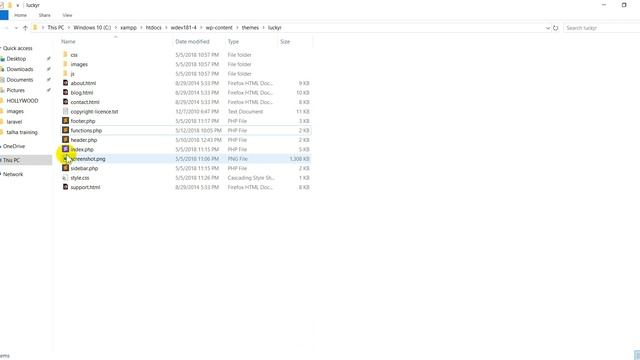Click wdev181-4 in breadcrumb path
The width and height of the screenshot is (640, 360).
[183, 28]
